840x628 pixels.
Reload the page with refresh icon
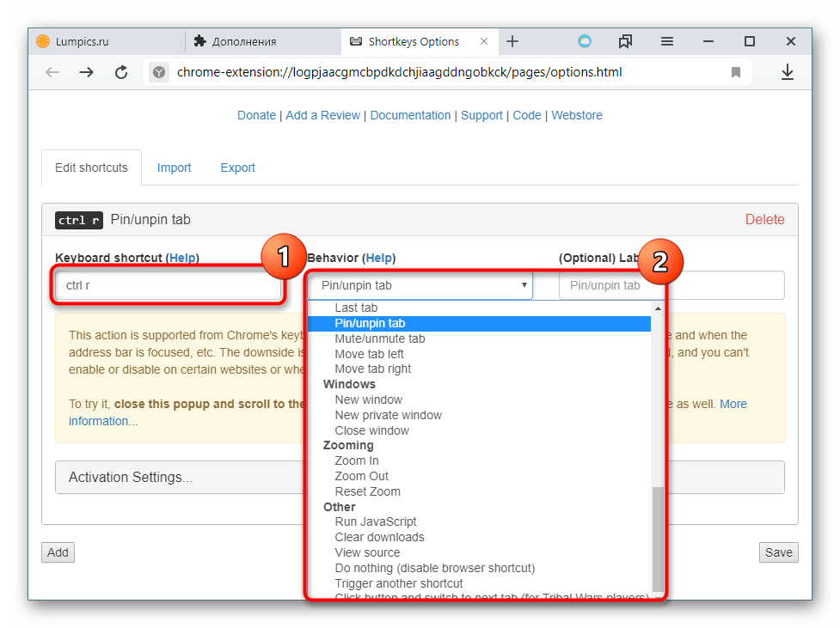coord(121,73)
